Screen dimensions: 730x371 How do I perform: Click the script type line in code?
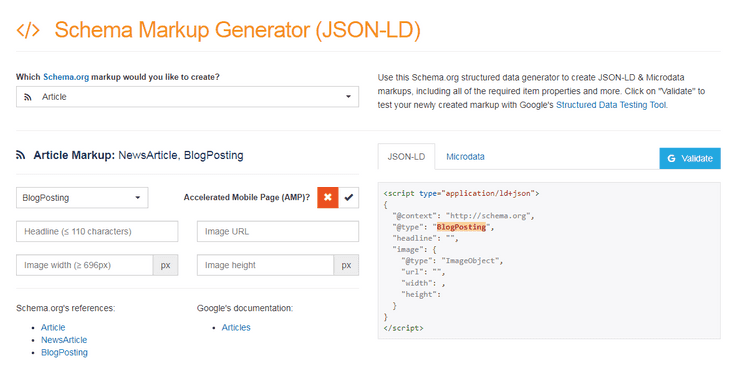461,193
